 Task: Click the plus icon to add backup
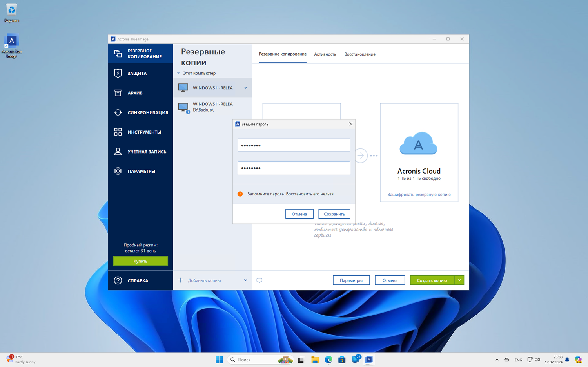(181, 280)
